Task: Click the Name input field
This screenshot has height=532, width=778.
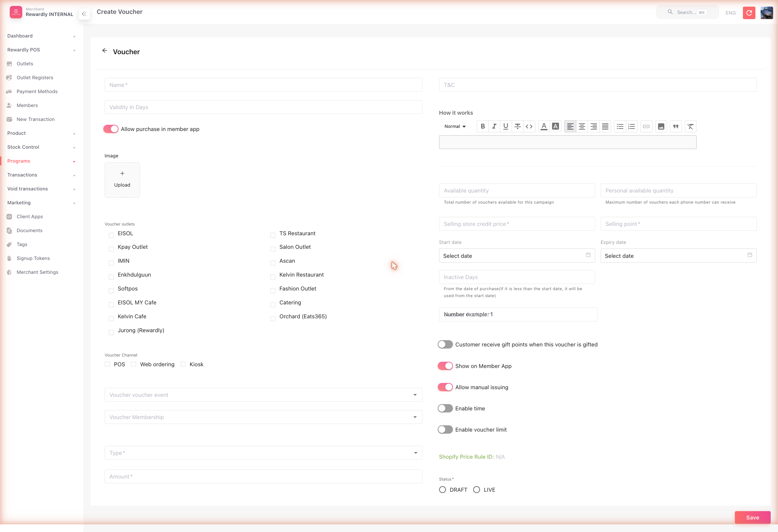Action: tap(264, 85)
